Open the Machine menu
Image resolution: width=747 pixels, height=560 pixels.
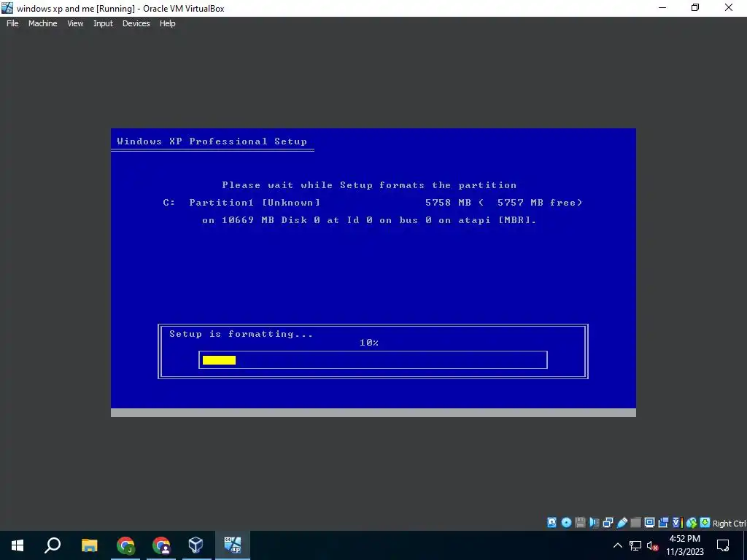(x=42, y=23)
